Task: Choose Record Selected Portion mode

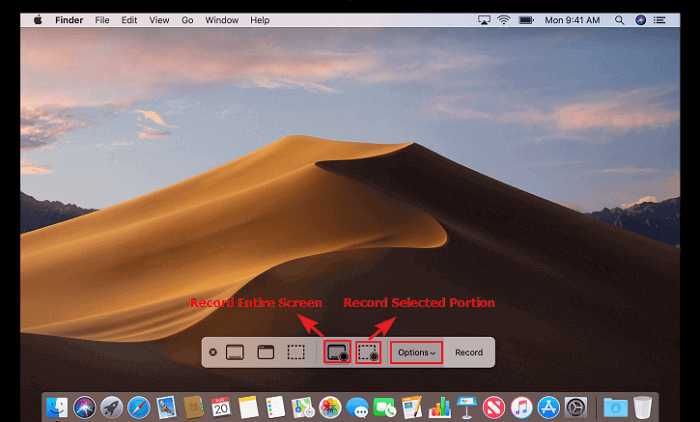Action: [368, 352]
